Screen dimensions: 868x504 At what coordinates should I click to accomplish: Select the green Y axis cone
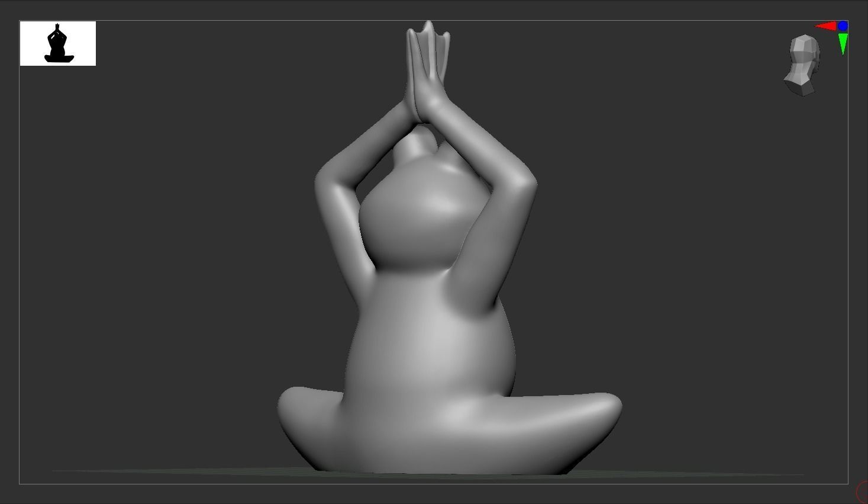point(843,44)
